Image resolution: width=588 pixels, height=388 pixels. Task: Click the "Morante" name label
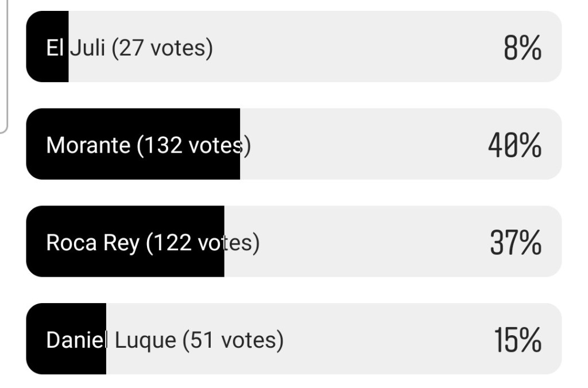tap(88, 145)
